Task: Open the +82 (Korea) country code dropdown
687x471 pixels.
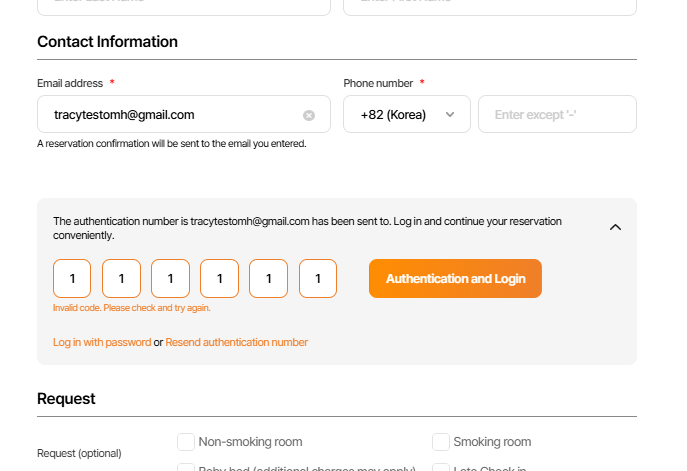Action: click(406, 115)
